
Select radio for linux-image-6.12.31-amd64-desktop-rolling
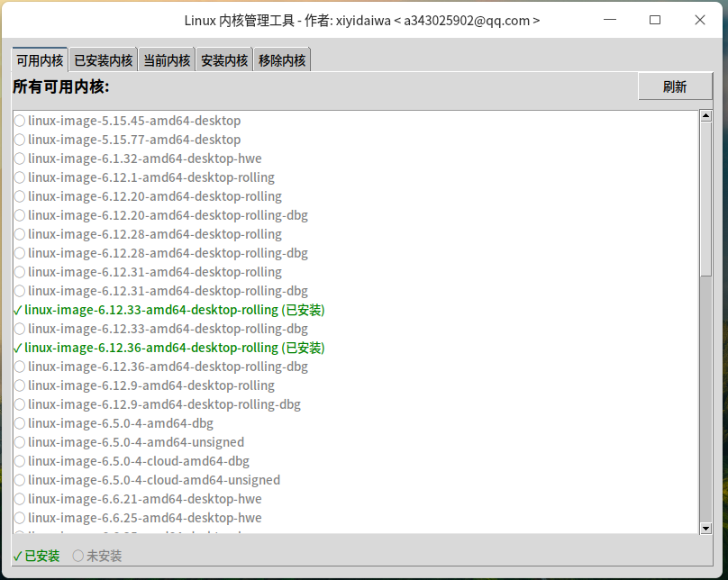pos(20,272)
